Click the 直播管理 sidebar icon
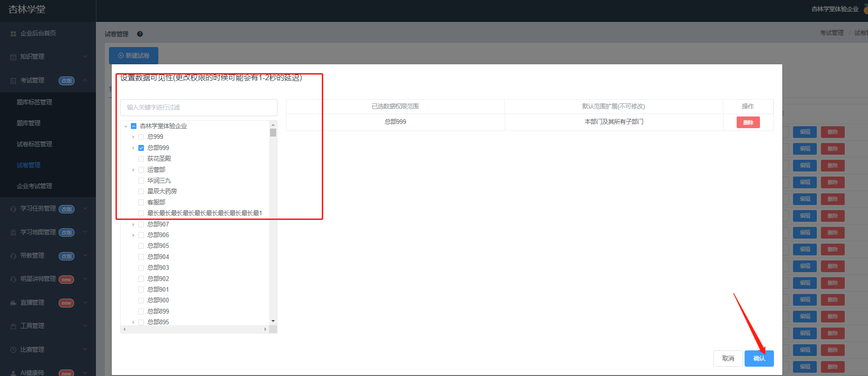This screenshot has height=376, width=868. [13, 303]
